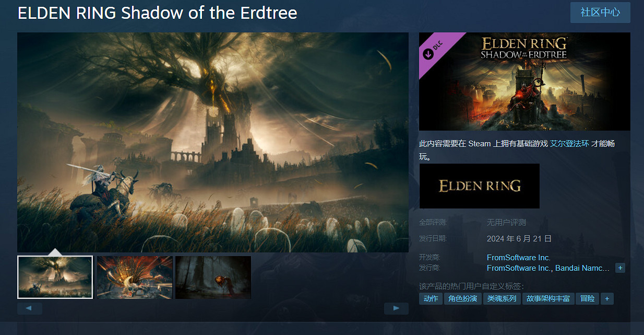Select the 冒险 tag
The width and height of the screenshot is (644, 335).
click(587, 298)
